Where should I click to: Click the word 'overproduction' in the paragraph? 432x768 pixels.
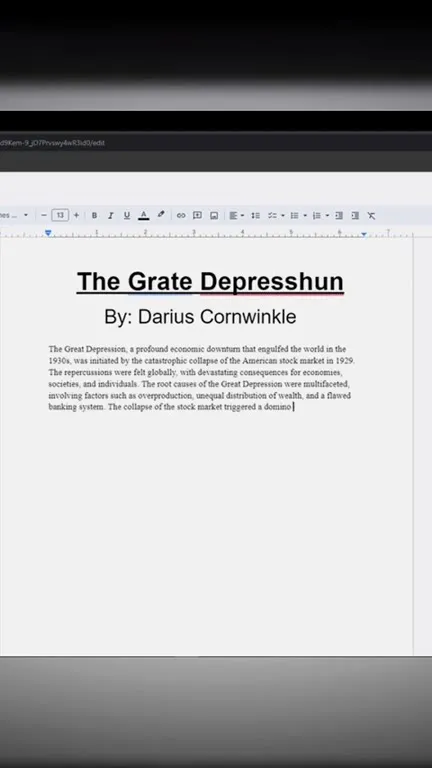click(x=166, y=395)
